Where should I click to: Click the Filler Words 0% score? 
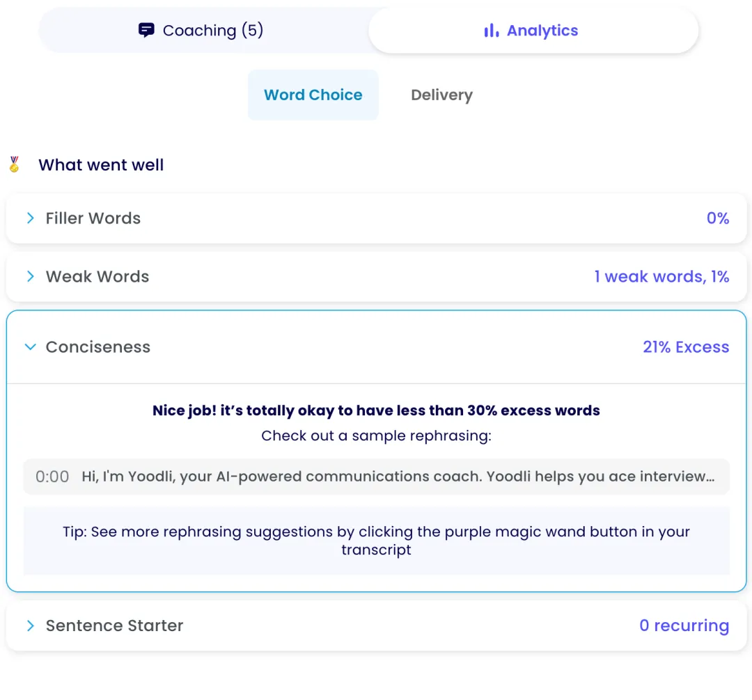click(717, 218)
